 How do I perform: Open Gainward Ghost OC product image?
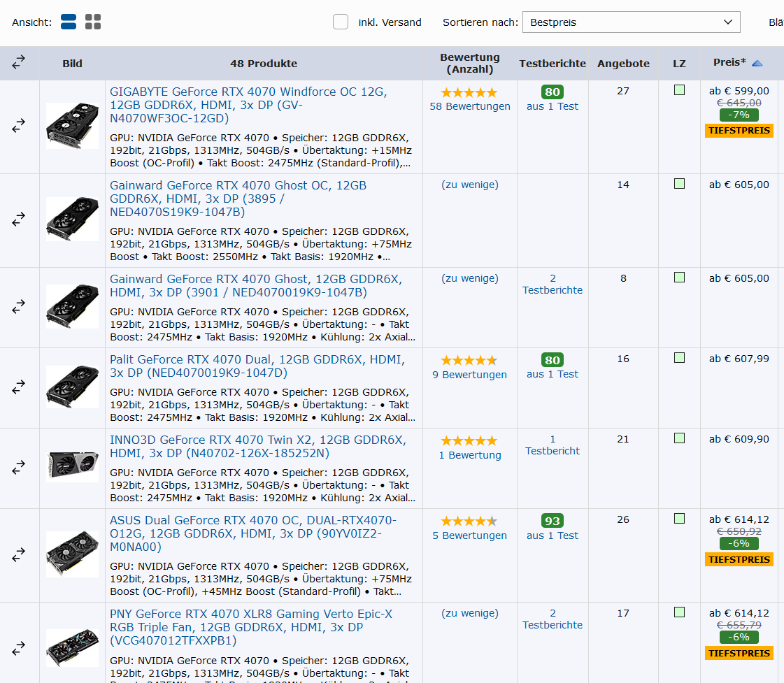pos(73,219)
